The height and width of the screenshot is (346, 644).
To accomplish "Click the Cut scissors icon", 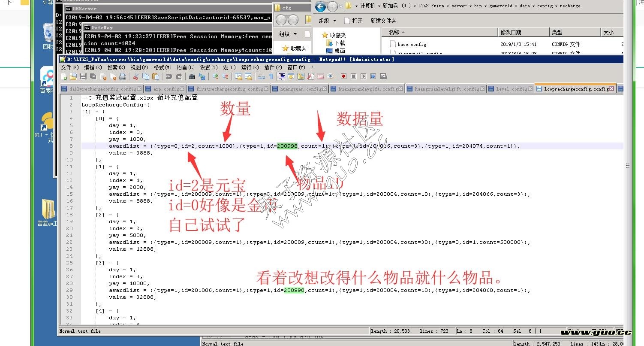I will pos(136,76).
